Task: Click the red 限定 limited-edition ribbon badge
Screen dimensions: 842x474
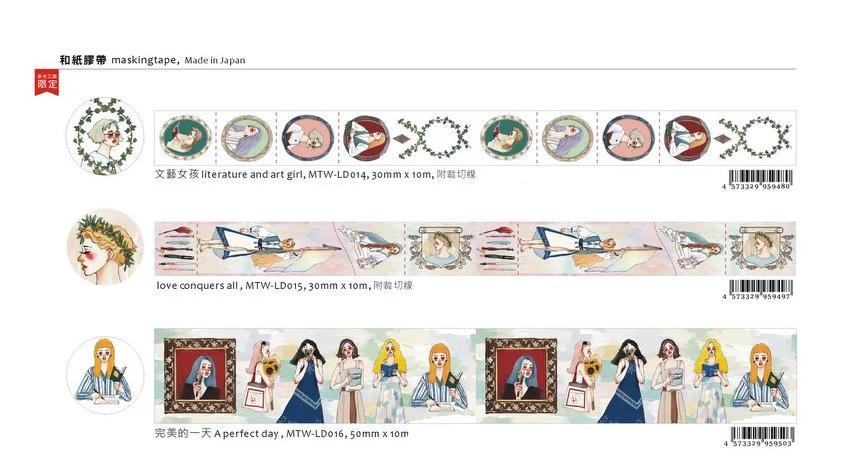Action: tap(47, 82)
